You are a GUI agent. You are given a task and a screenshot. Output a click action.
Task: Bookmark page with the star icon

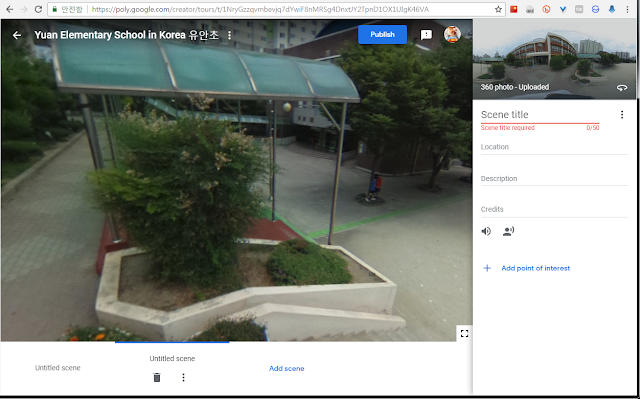[x=498, y=9]
